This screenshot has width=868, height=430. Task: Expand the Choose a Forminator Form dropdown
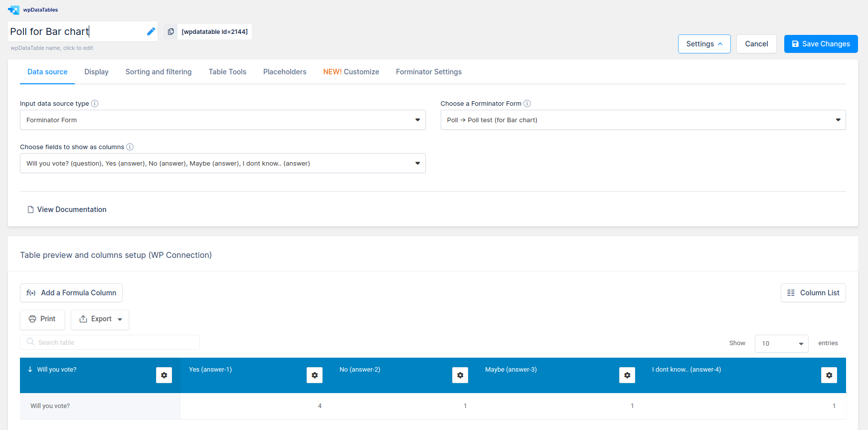click(x=643, y=120)
